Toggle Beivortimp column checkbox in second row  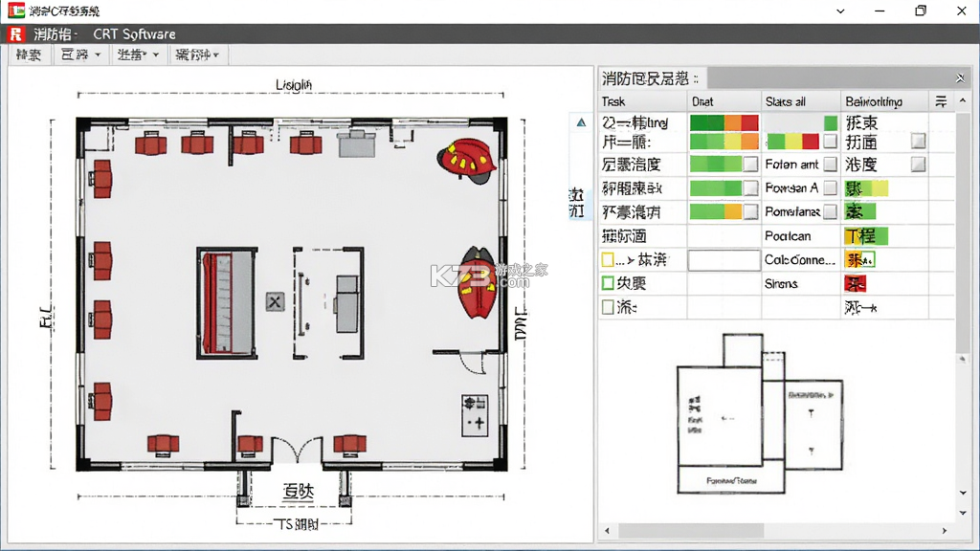click(x=918, y=142)
